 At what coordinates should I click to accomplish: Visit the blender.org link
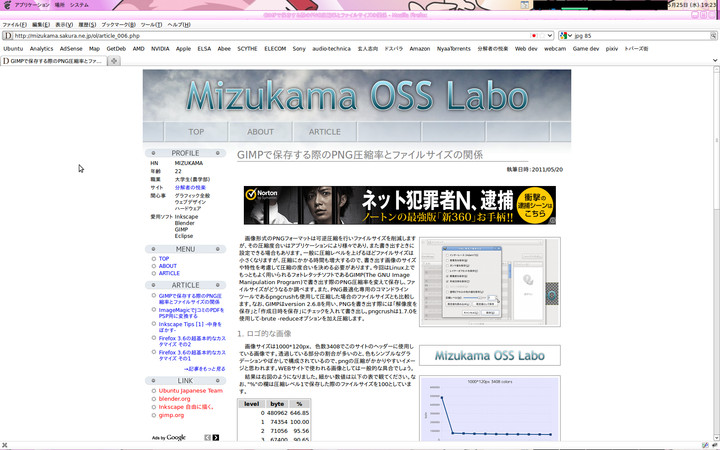click(174, 399)
